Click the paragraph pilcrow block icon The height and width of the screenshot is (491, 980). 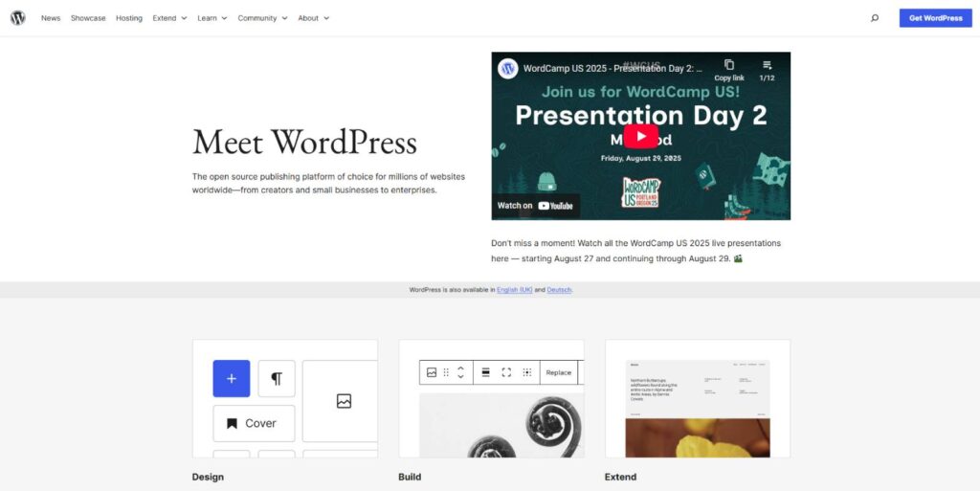tap(277, 378)
